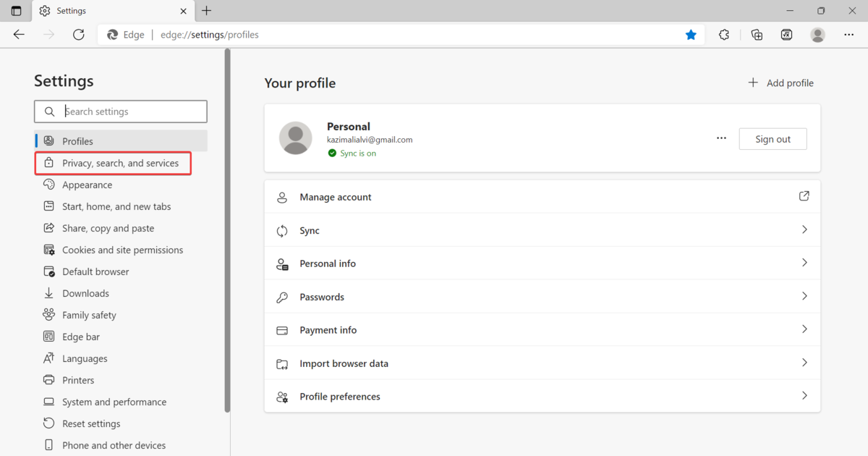Click the Downloads arrow icon
Screen dimensions: 868x456
tap(48, 293)
